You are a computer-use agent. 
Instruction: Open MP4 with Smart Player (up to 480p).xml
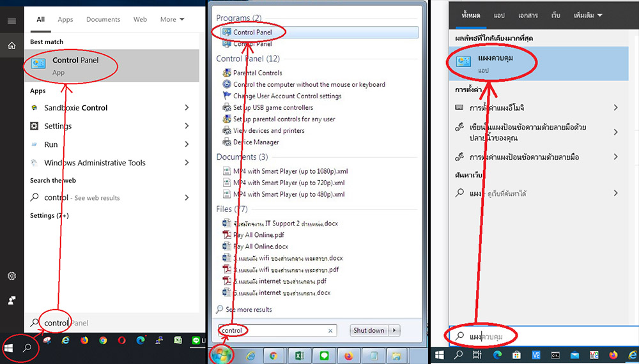tap(289, 194)
